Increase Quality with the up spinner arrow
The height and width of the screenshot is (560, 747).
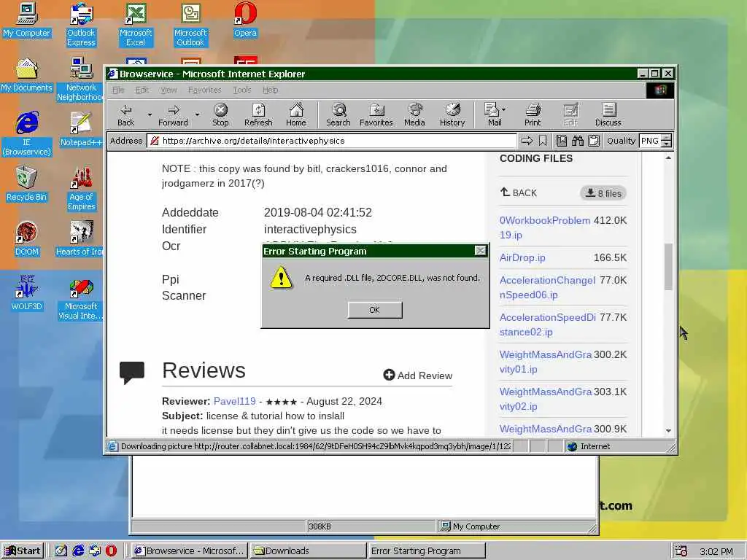667,138
